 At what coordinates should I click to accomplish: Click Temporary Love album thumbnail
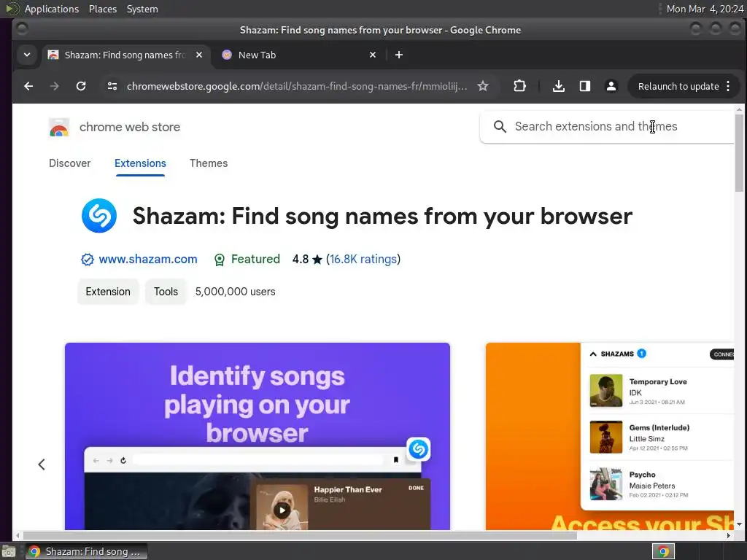(606, 391)
